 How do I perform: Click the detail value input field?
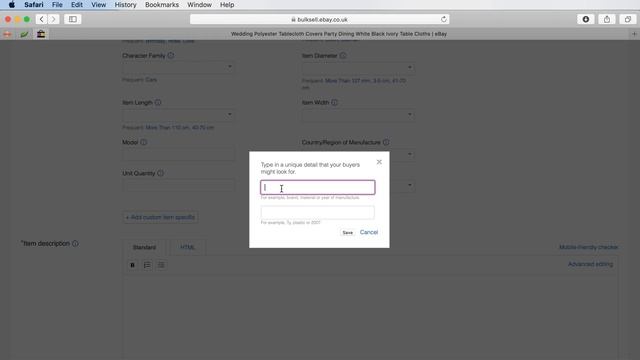[318, 212]
